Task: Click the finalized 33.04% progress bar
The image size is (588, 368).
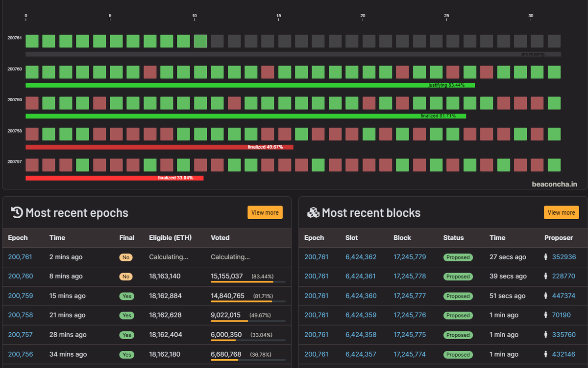Action: (x=114, y=178)
